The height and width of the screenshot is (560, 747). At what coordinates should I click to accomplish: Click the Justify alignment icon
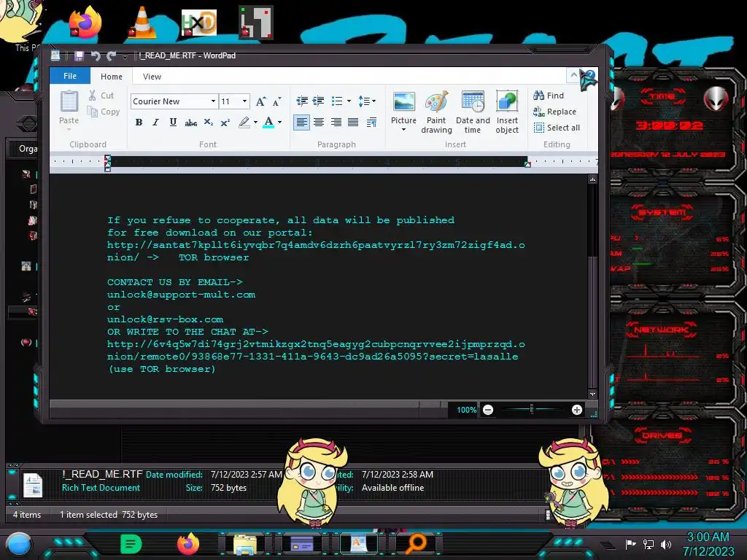(x=353, y=122)
